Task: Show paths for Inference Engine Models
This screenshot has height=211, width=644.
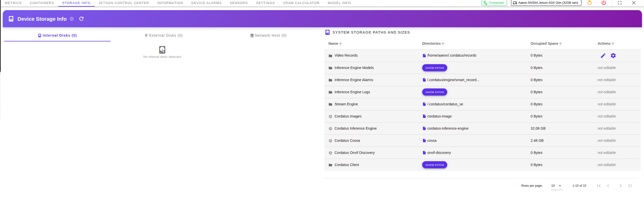Action: [434, 68]
